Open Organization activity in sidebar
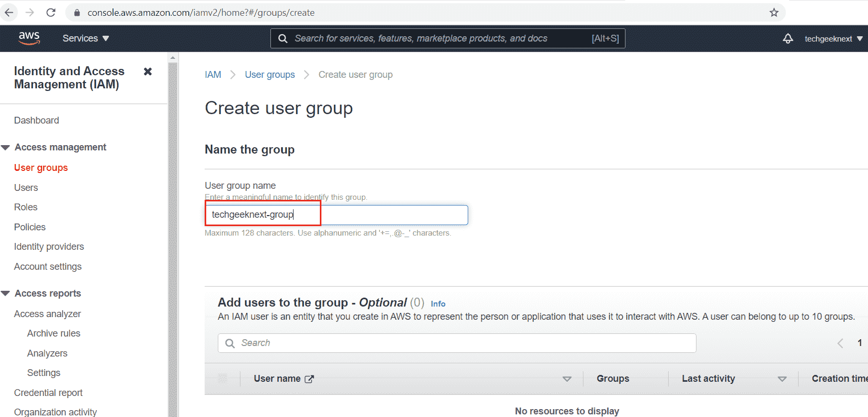This screenshot has width=868, height=417. [x=56, y=412]
